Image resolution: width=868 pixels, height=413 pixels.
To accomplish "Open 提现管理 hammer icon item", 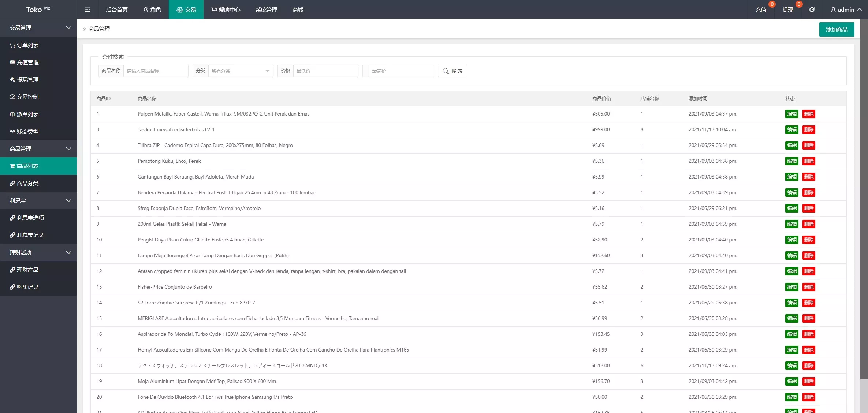I will [27, 79].
